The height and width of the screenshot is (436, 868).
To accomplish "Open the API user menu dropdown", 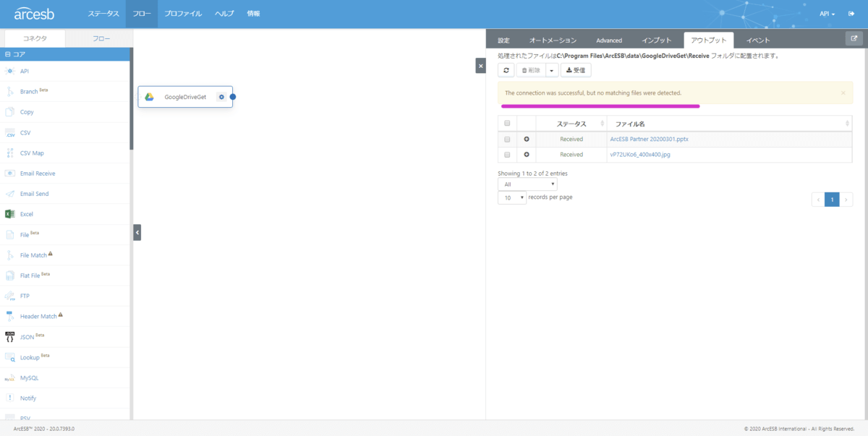I will 827,14.
